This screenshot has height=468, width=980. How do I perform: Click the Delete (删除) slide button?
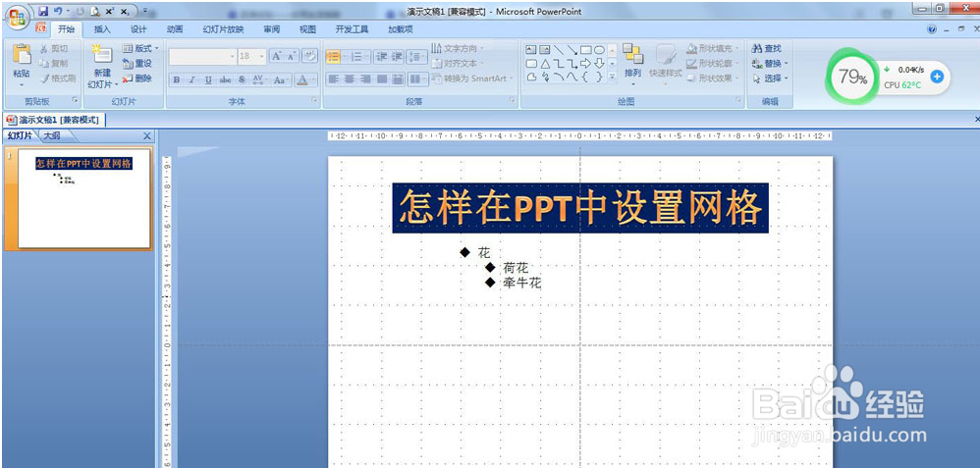[136, 78]
